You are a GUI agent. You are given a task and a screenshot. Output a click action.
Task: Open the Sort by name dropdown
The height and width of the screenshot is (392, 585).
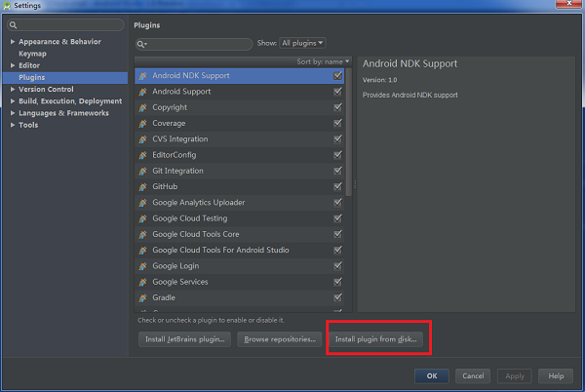pyautogui.click(x=323, y=61)
